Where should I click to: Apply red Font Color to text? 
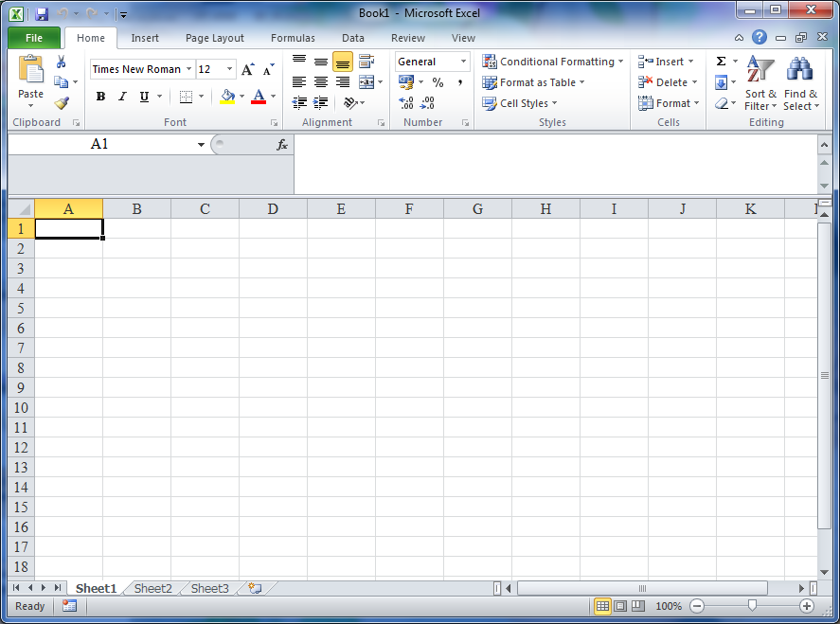pyautogui.click(x=259, y=97)
